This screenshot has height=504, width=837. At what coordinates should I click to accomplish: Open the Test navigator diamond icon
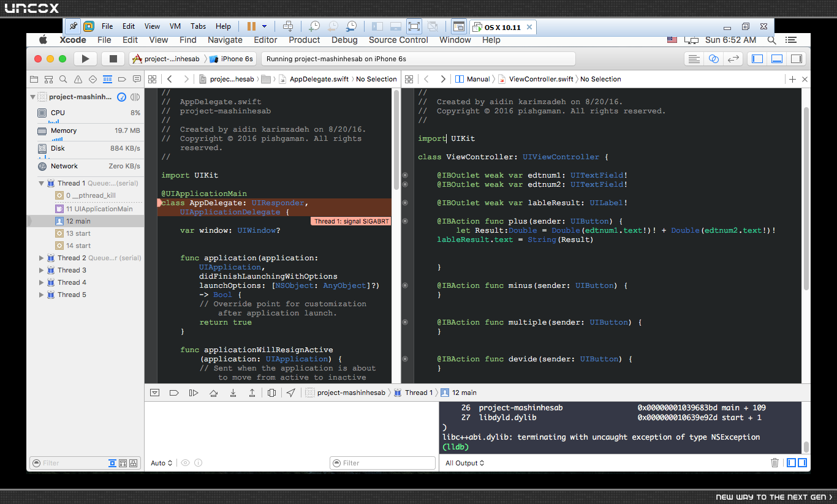[x=93, y=79]
